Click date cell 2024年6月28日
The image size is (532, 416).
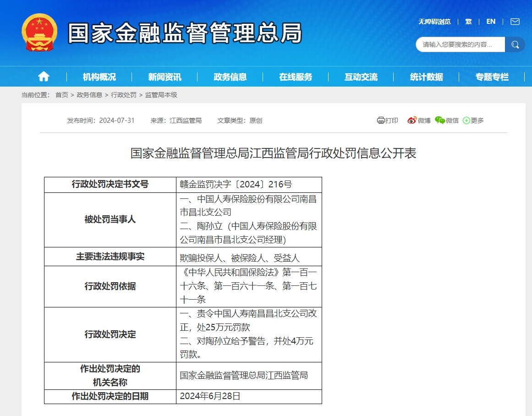click(x=249, y=396)
